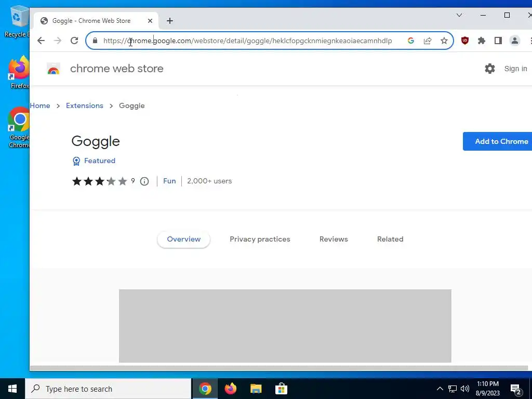Open Microsoft Store from taskbar
This screenshot has height=399, width=532.
click(281, 389)
